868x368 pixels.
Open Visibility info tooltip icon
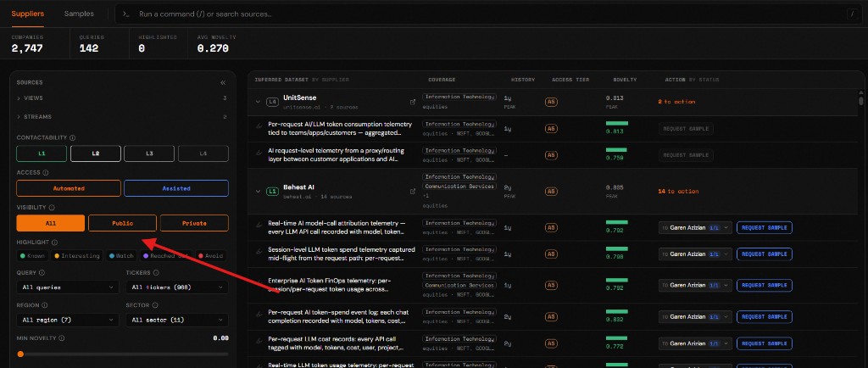point(52,208)
